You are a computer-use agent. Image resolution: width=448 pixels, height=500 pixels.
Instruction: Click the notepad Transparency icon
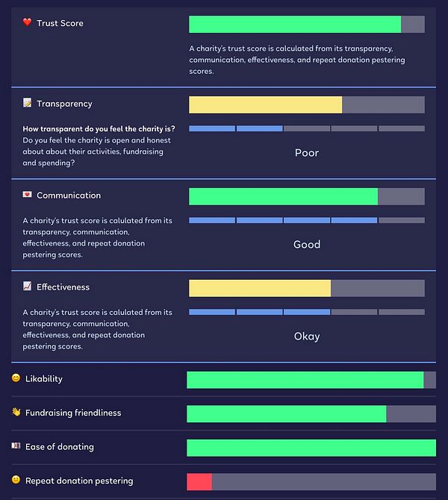[27, 103]
